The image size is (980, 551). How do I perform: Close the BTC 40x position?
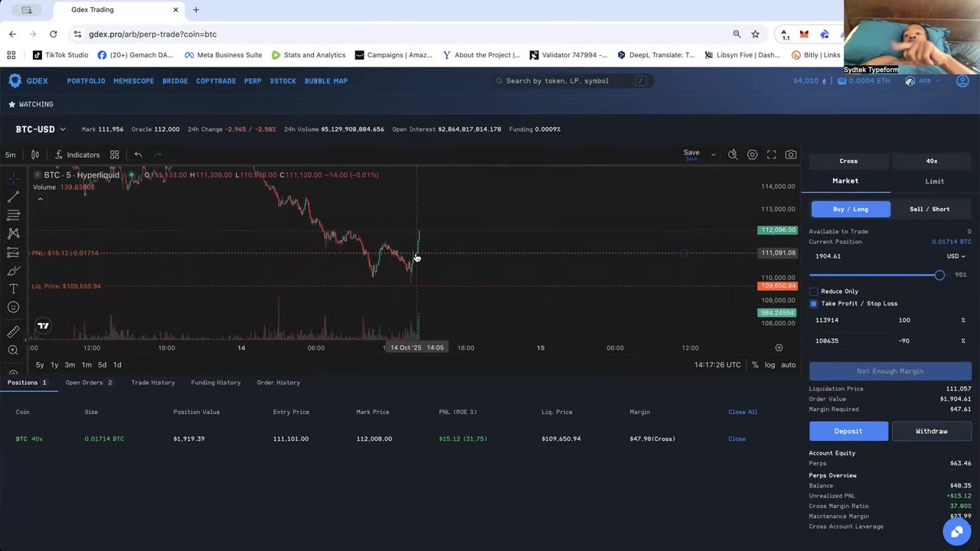click(737, 439)
